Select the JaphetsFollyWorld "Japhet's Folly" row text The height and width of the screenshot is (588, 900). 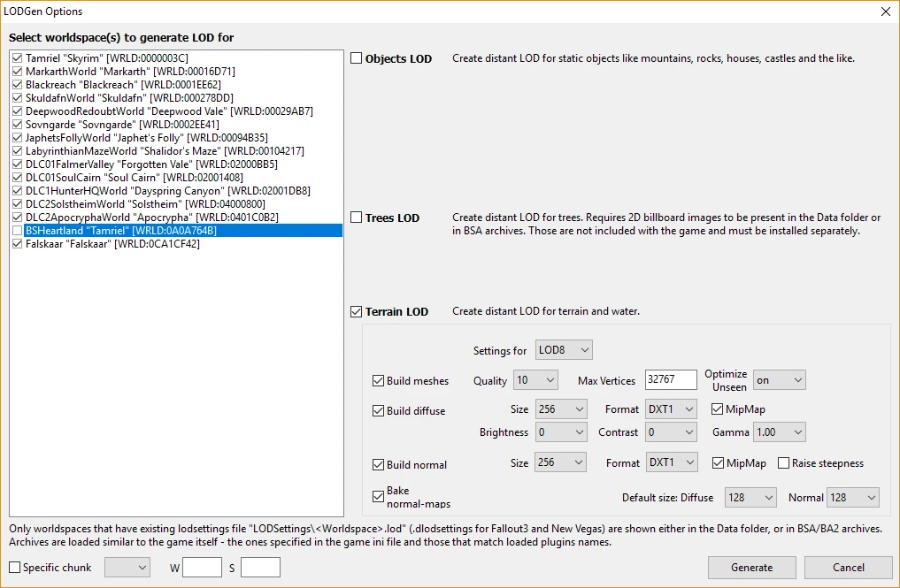click(x=146, y=137)
